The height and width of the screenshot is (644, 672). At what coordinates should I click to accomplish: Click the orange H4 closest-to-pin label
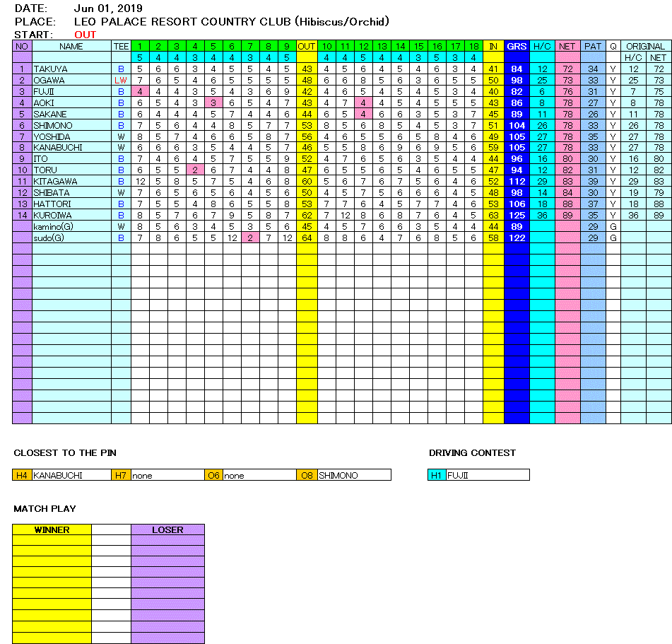click(x=22, y=475)
